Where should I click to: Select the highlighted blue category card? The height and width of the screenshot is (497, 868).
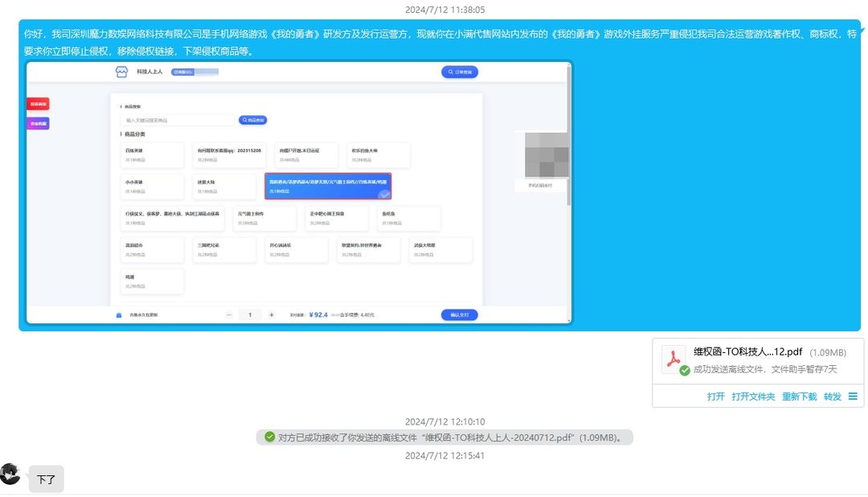(328, 186)
